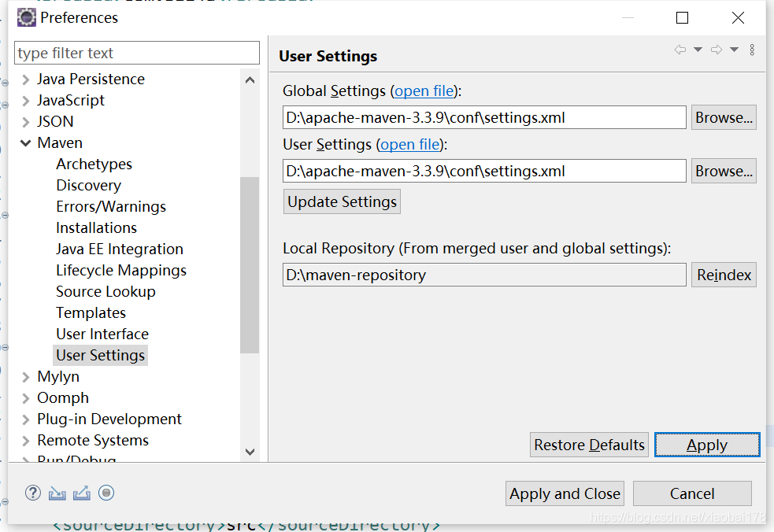Expand the JSON tree node
This screenshot has width=774, height=532.
coord(26,122)
